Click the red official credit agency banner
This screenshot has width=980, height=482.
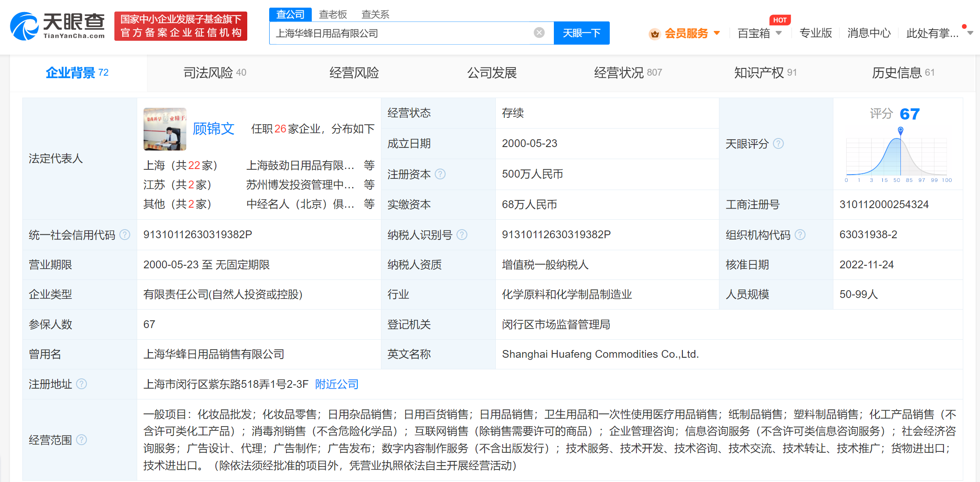point(181,26)
